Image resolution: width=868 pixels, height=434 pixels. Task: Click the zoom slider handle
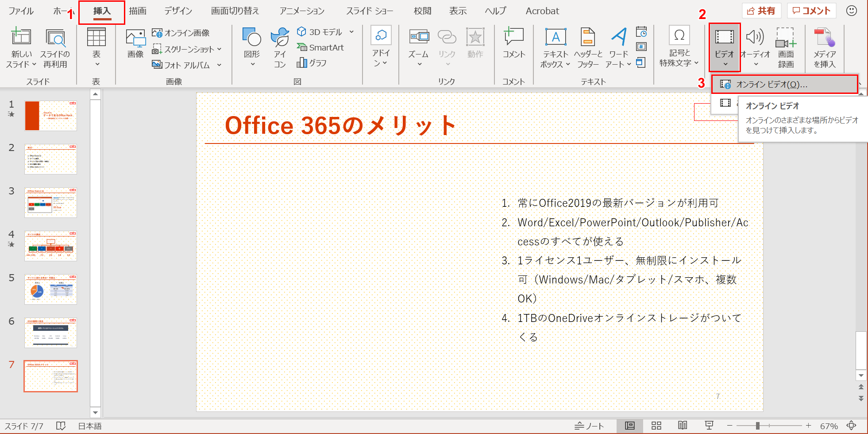click(x=758, y=426)
